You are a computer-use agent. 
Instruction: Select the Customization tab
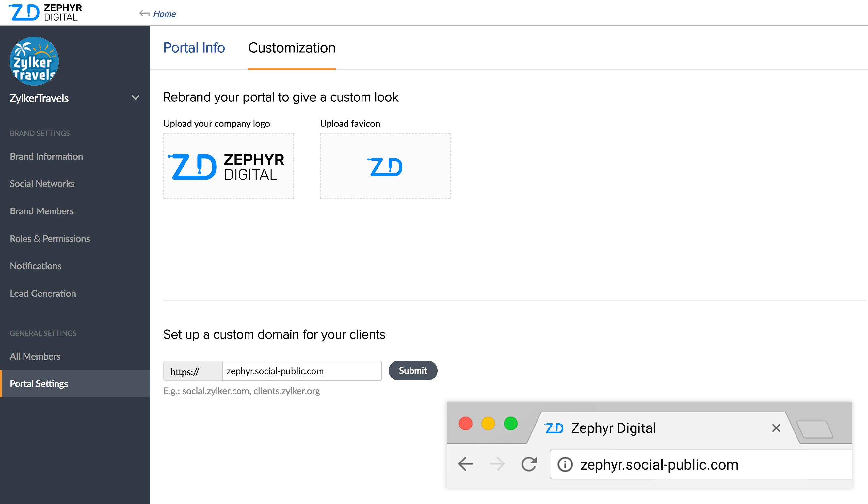click(292, 48)
